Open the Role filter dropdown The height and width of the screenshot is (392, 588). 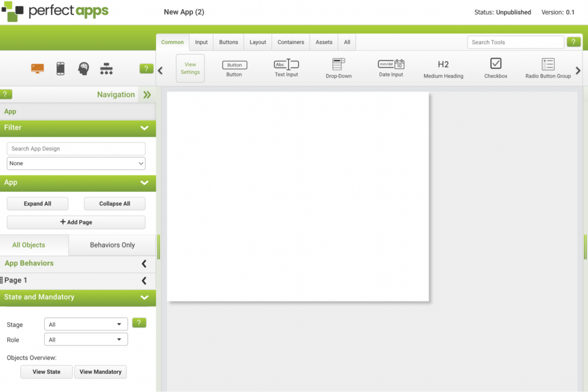click(x=86, y=339)
